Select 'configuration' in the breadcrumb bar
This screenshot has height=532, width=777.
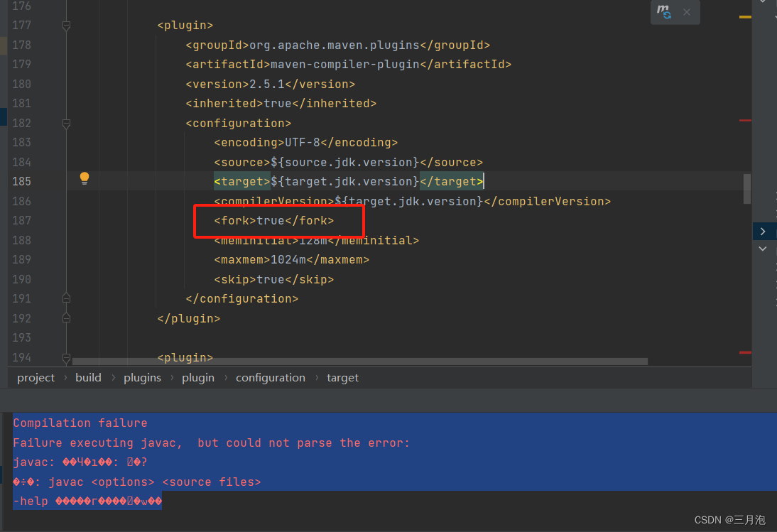point(270,377)
